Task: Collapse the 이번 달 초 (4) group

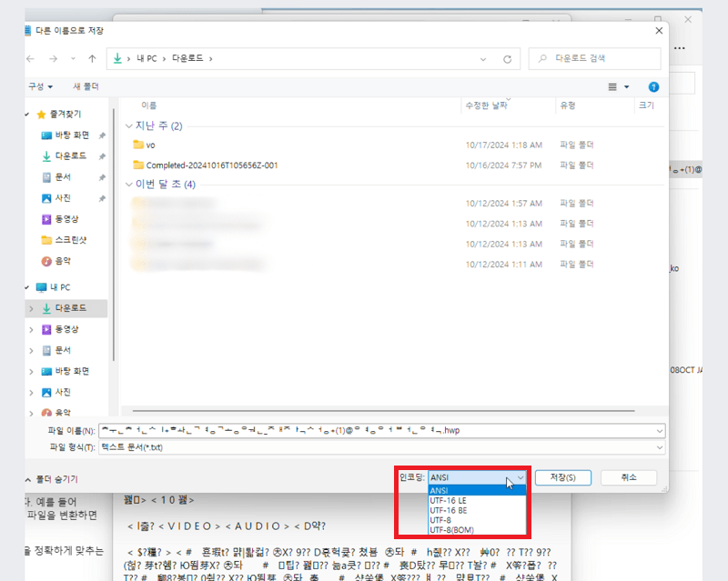Action: tap(128, 185)
